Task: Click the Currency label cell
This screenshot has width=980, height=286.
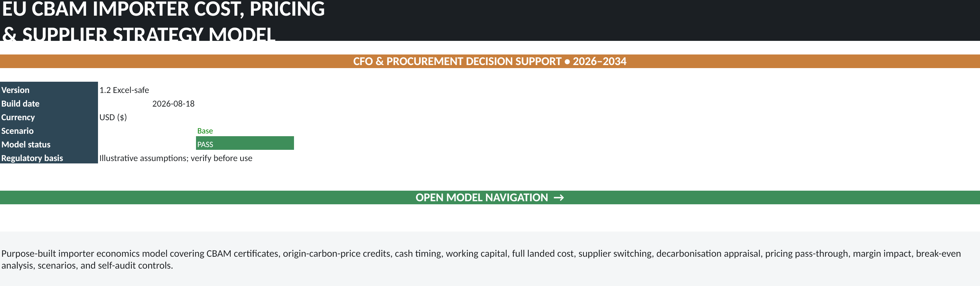Action: [x=49, y=117]
